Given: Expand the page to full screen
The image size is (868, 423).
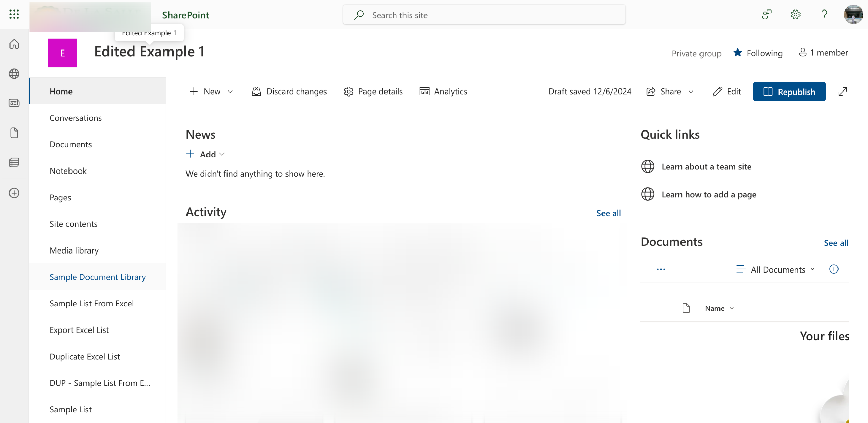Looking at the screenshot, I should pyautogui.click(x=843, y=92).
